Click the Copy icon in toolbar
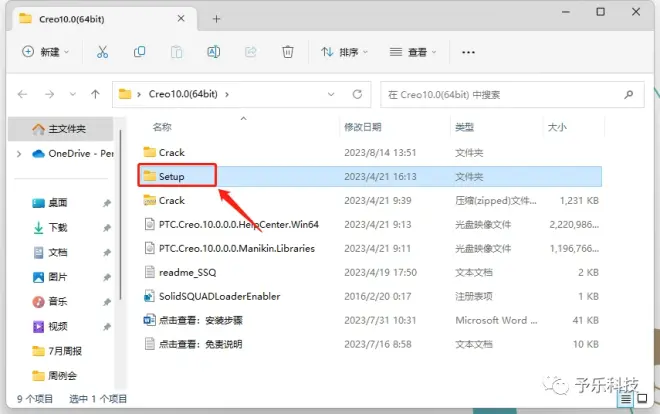The height and width of the screenshot is (414, 660). pyautogui.click(x=139, y=52)
